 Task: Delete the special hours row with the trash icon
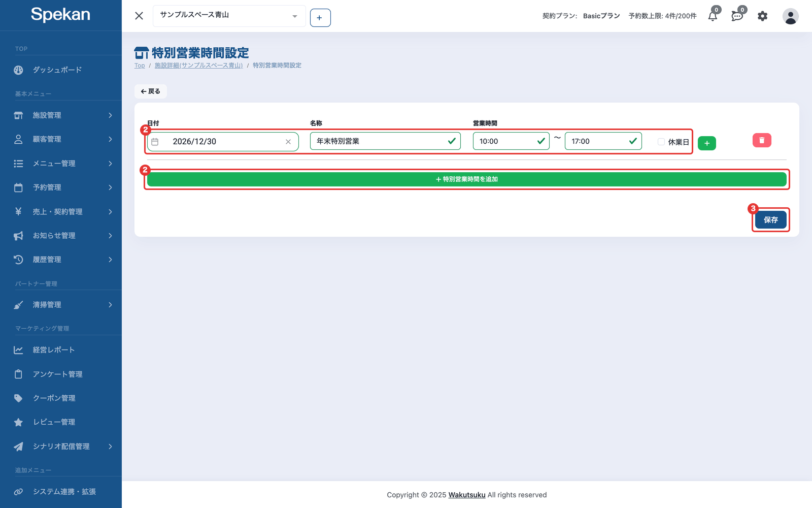coord(762,140)
